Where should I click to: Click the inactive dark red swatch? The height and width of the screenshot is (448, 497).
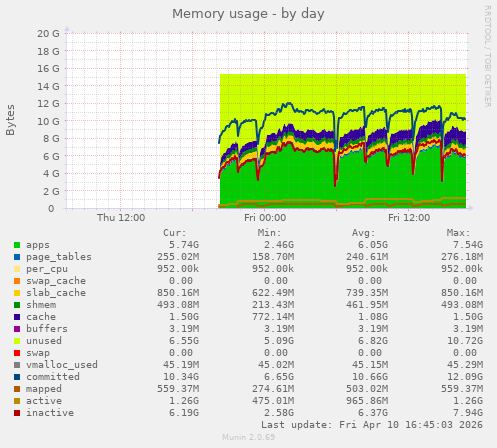click(x=17, y=413)
